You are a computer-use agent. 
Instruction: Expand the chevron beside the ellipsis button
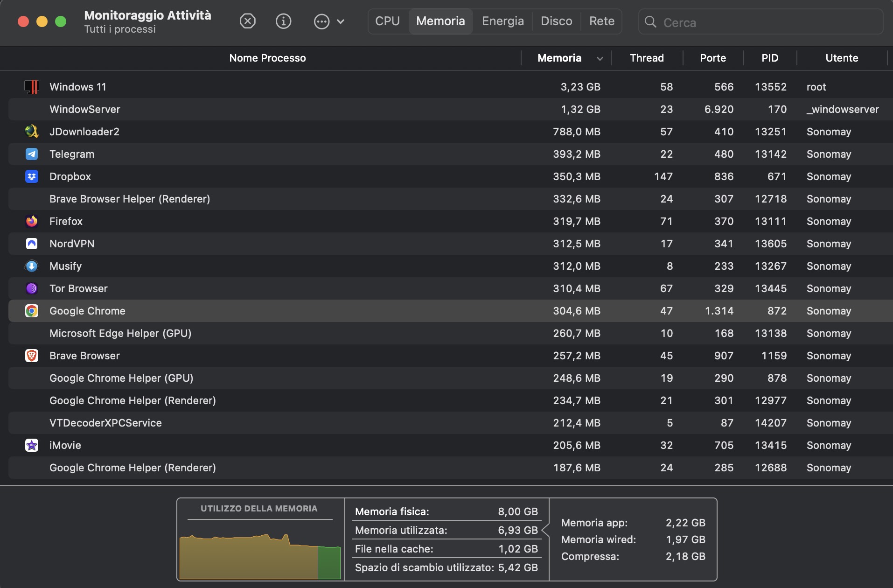coord(341,21)
